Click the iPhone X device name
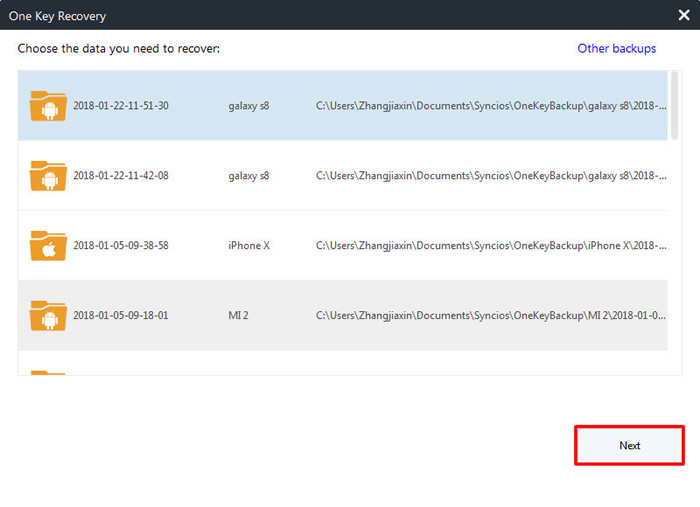700x507 pixels. pos(249,245)
